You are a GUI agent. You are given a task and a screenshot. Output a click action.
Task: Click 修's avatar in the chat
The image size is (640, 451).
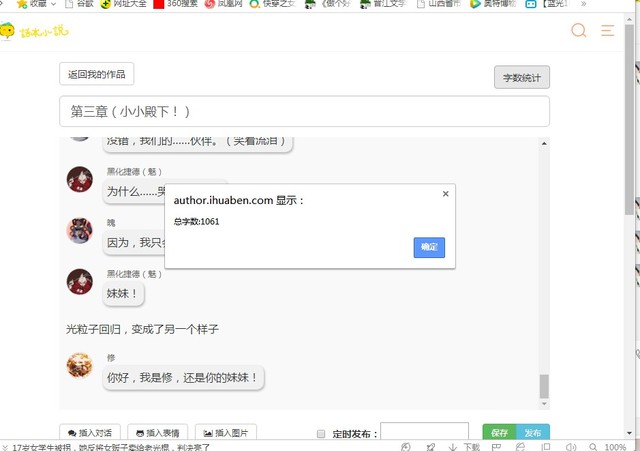(x=79, y=365)
